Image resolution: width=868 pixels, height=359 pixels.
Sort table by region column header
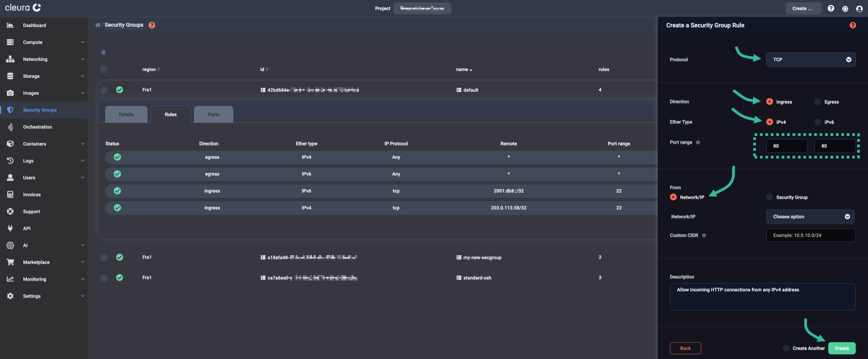(151, 70)
